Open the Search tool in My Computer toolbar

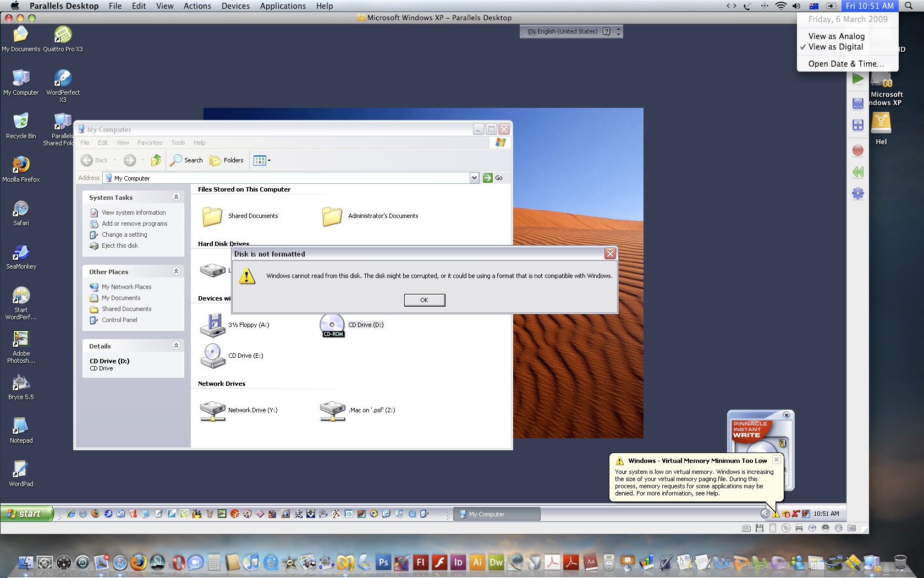(186, 160)
